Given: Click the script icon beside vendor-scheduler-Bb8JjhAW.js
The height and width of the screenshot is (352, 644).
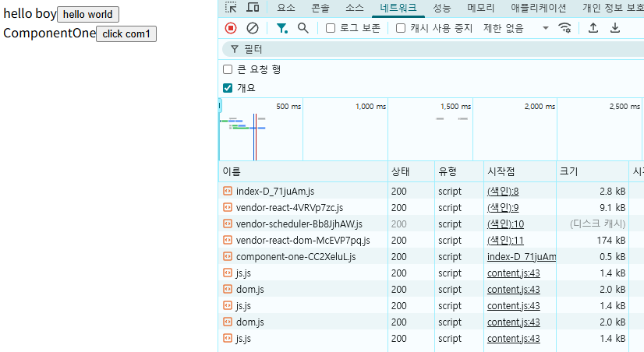Looking at the screenshot, I should [228, 224].
